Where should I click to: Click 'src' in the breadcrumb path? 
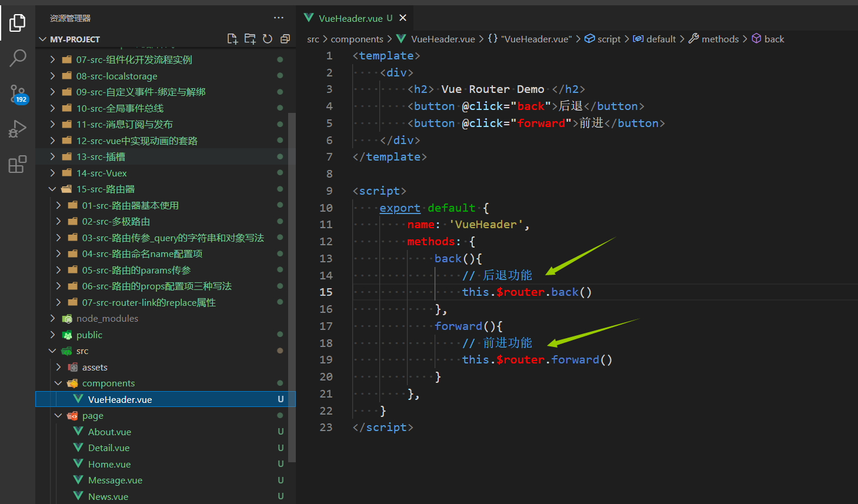click(x=313, y=39)
